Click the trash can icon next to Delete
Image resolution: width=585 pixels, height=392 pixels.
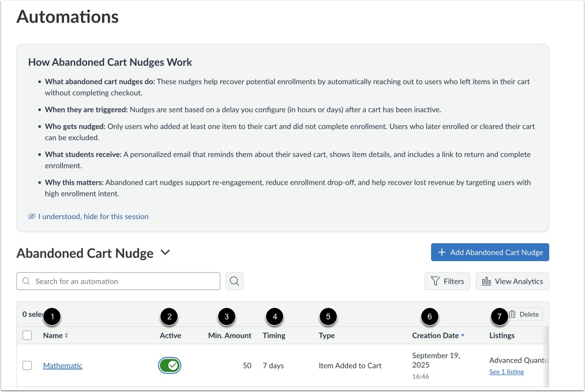pyautogui.click(x=511, y=314)
